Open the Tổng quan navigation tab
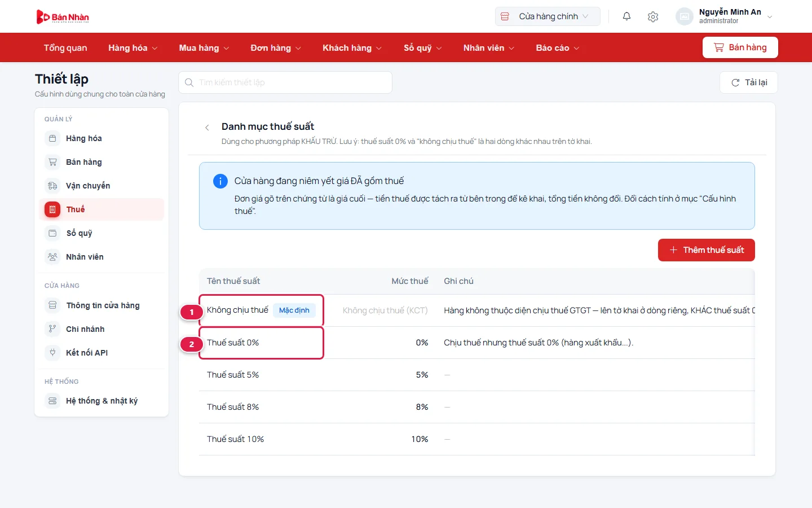 [x=65, y=48]
